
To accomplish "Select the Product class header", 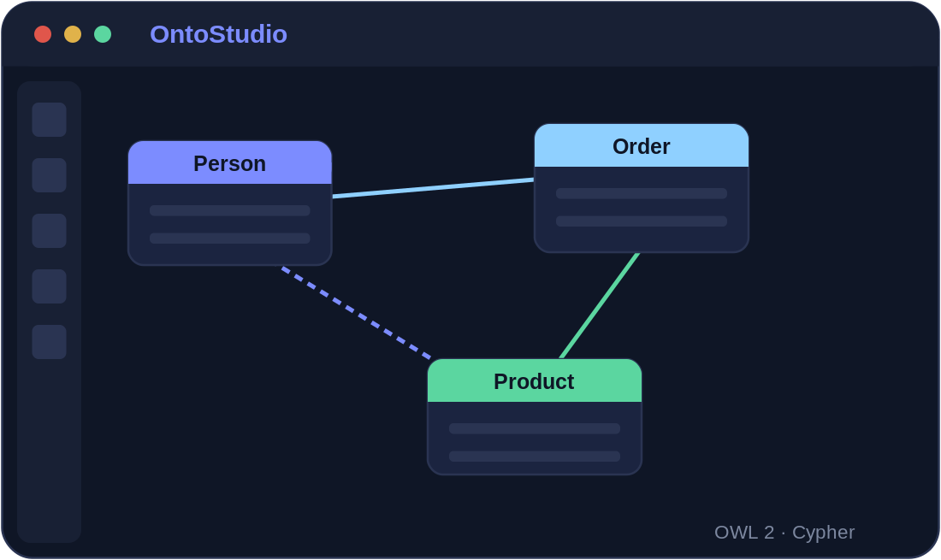I will (x=535, y=380).
